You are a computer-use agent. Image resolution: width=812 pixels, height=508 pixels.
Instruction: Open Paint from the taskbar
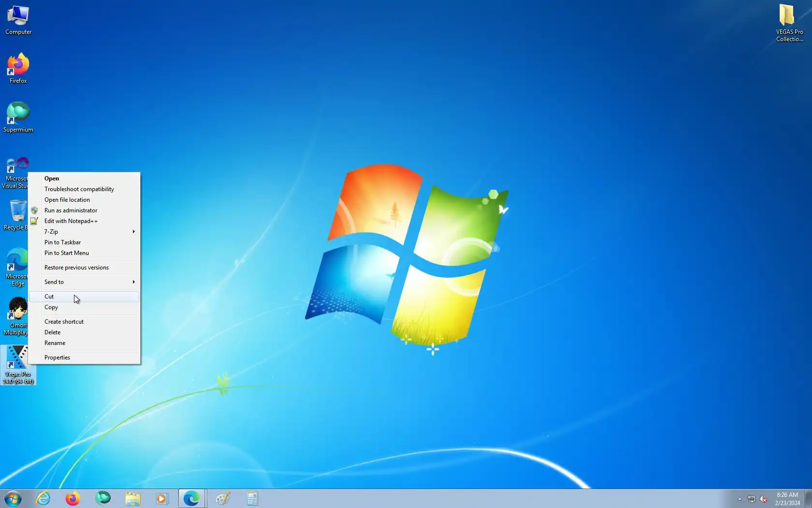222,498
